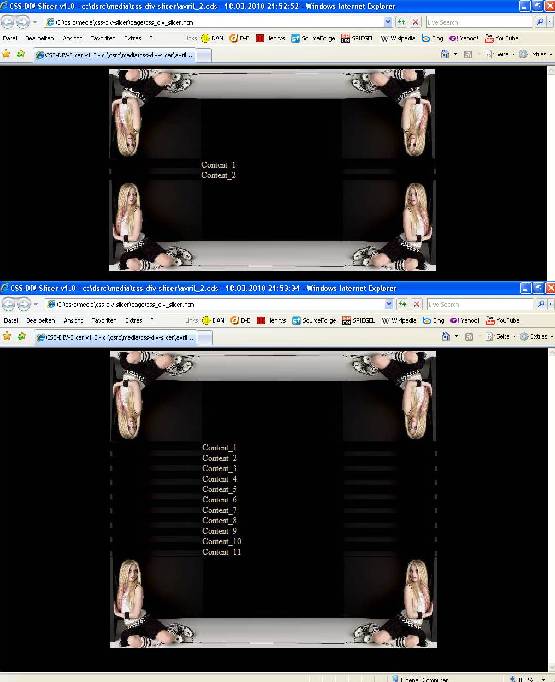The width and height of the screenshot is (555, 682).
Task: Stop page loading in the lower browser window
Action: point(416,304)
